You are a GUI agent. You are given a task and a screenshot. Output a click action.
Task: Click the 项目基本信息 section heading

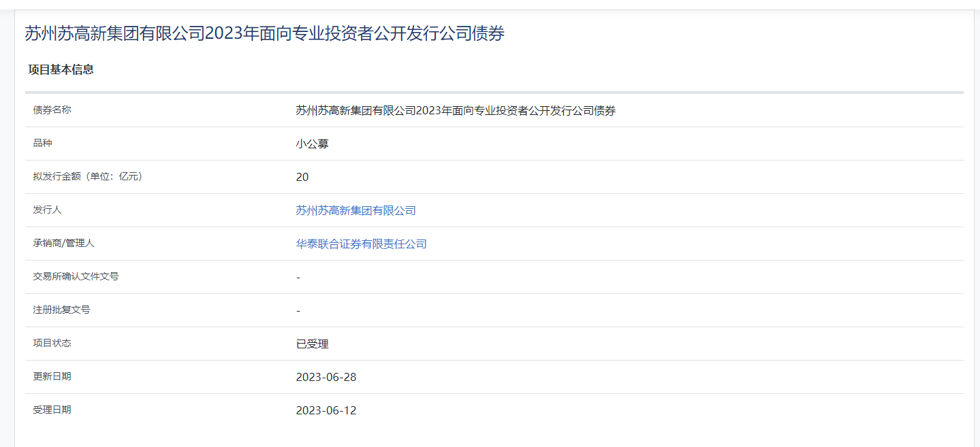coord(61,69)
